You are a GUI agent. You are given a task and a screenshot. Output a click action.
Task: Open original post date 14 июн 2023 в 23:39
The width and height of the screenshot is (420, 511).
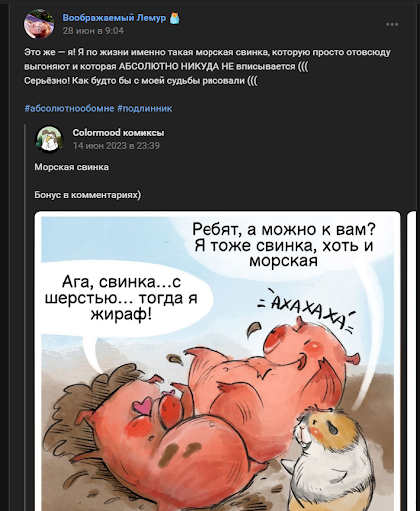point(116,146)
